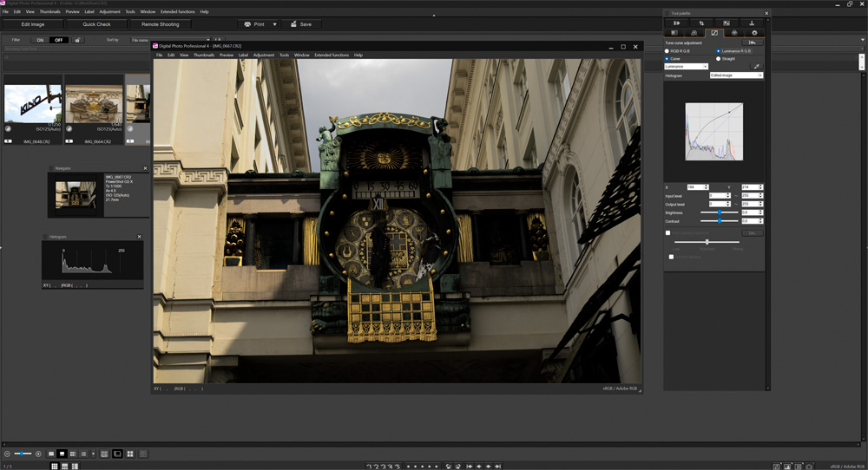
Task: Click the thumbnail zoom slider
Action: [23, 454]
